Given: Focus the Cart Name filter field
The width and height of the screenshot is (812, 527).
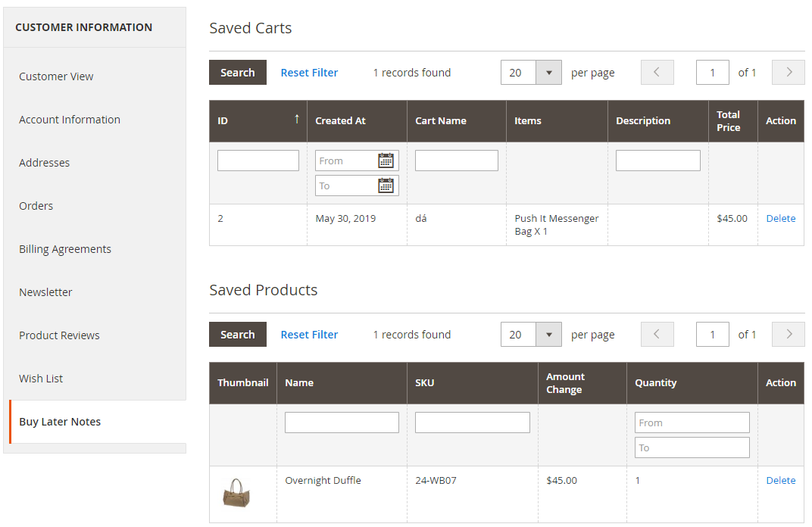Looking at the screenshot, I should [456, 161].
